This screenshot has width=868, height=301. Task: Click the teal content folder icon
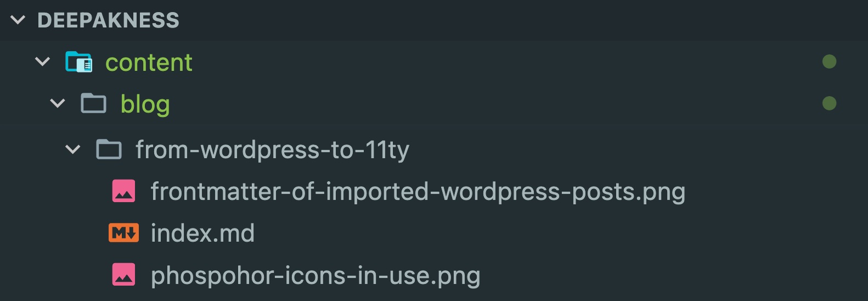(79, 62)
